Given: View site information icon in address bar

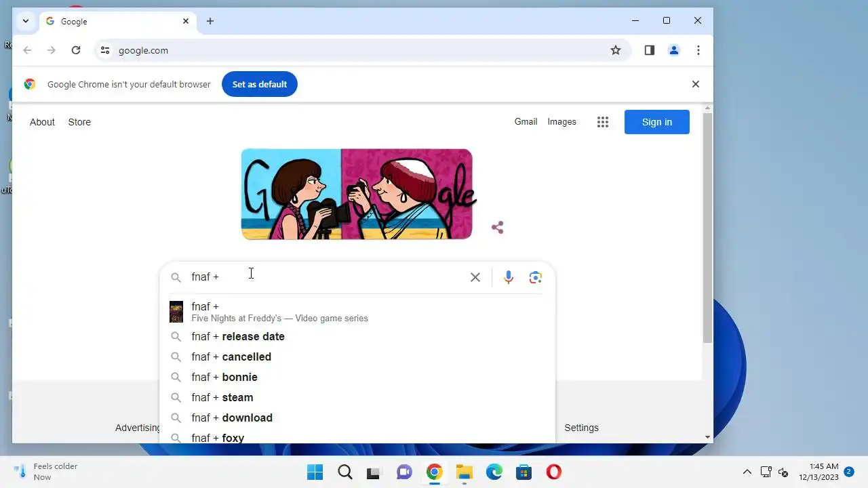Looking at the screenshot, I should pos(104,50).
